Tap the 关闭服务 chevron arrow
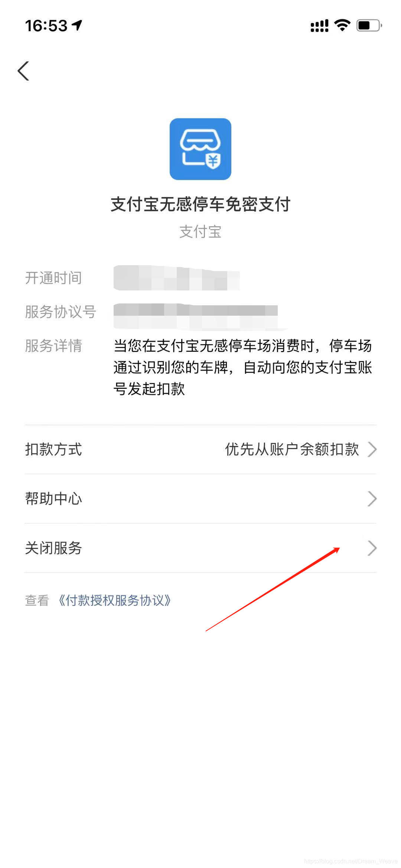401x868 pixels. (372, 548)
